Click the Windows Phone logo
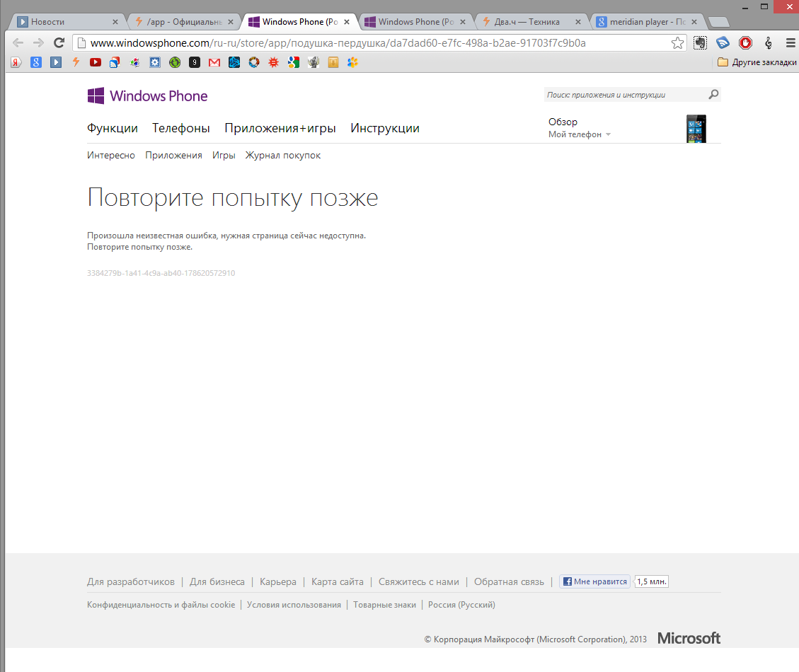 point(147,95)
